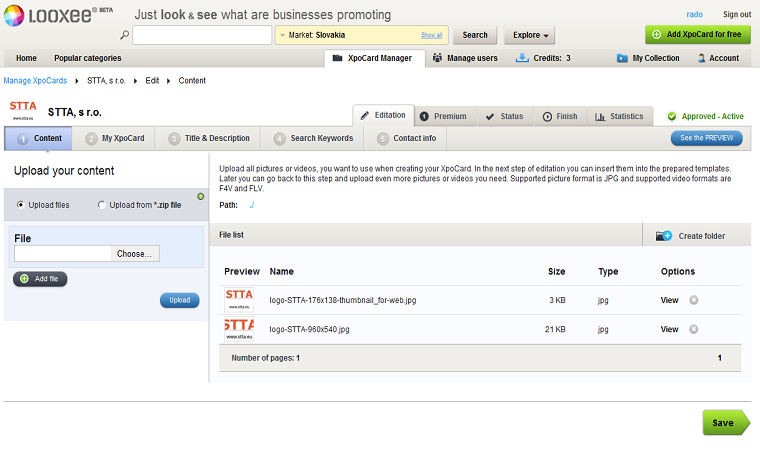The width and height of the screenshot is (760, 450).
Task: Click the Upload button
Action: pyautogui.click(x=179, y=300)
